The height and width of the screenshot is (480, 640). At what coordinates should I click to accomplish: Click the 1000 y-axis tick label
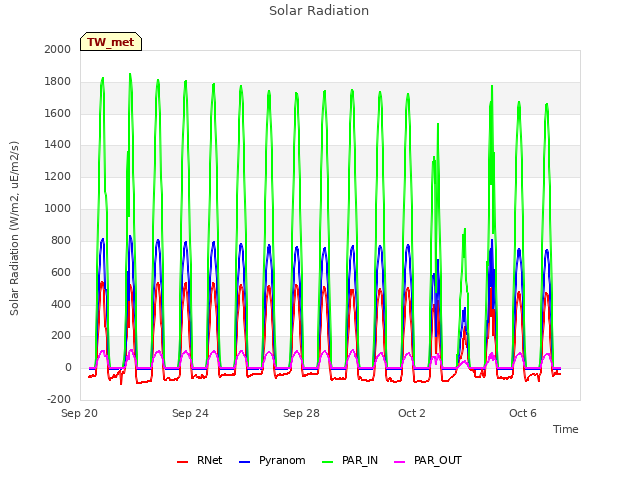pos(58,209)
